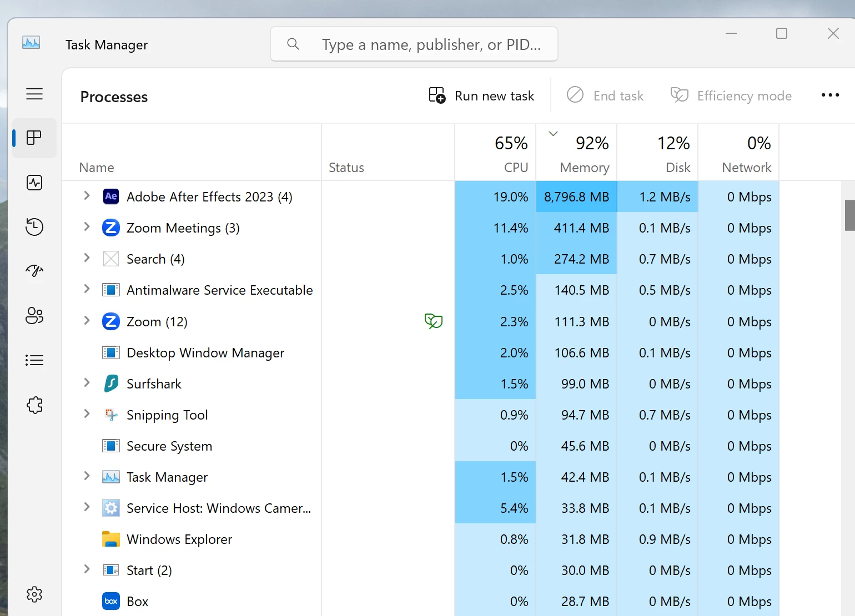Click the Task Manager process row icon
This screenshot has width=855, height=616.
[x=111, y=477]
